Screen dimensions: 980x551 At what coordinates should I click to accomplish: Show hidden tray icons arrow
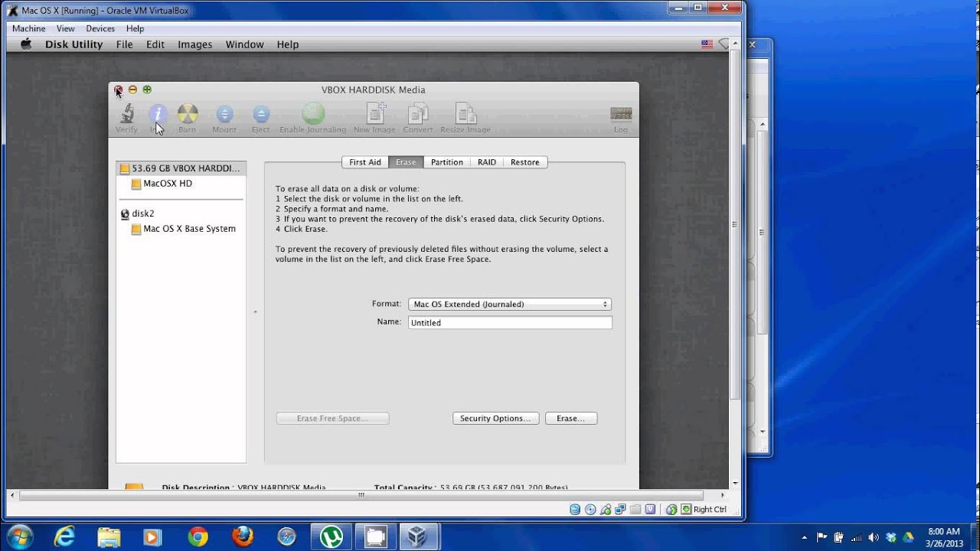pyautogui.click(x=805, y=537)
